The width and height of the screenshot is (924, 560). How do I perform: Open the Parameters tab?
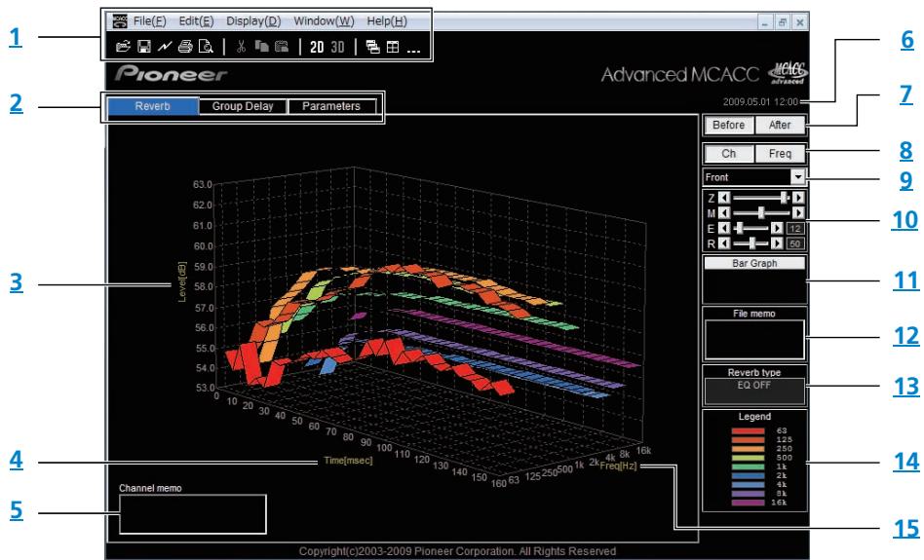[x=331, y=106]
